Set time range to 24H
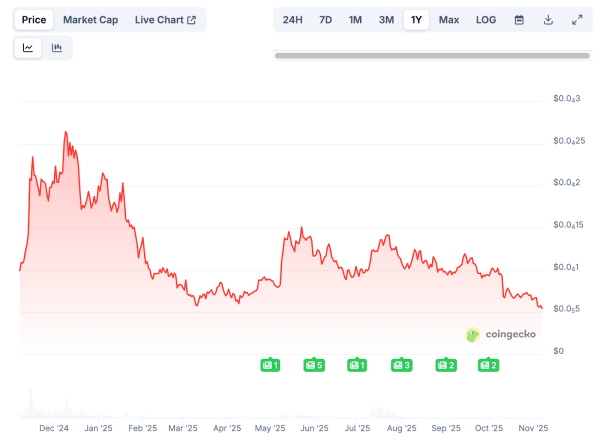Image resolution: width=600 pixels, height=441 pixels. click(x=292, y=20)
